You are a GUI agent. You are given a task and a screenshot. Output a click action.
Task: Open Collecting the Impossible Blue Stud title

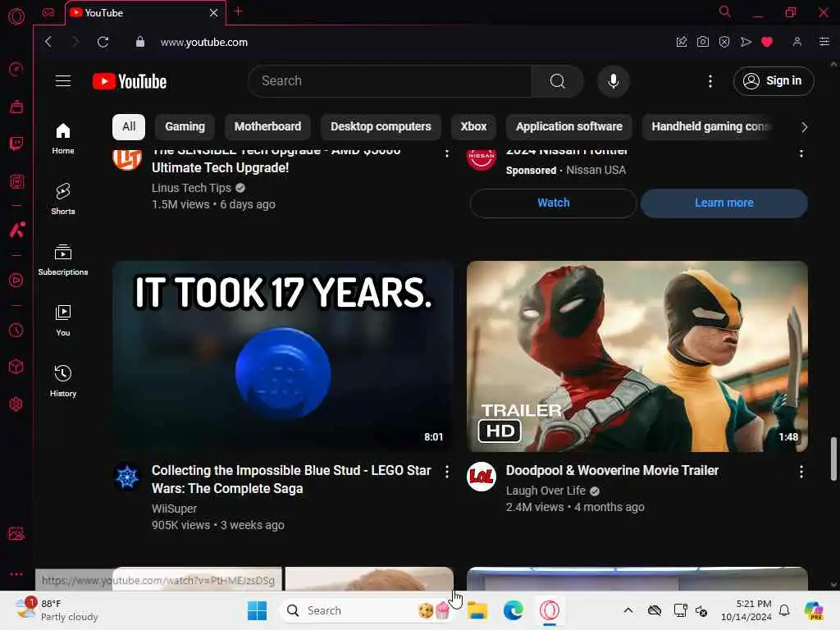[291, 479]
